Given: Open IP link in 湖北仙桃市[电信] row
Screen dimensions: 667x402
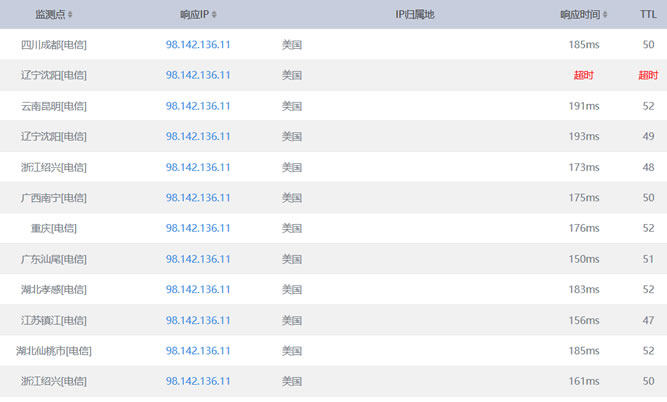Looking at the screenshot, I should [198, 351].
